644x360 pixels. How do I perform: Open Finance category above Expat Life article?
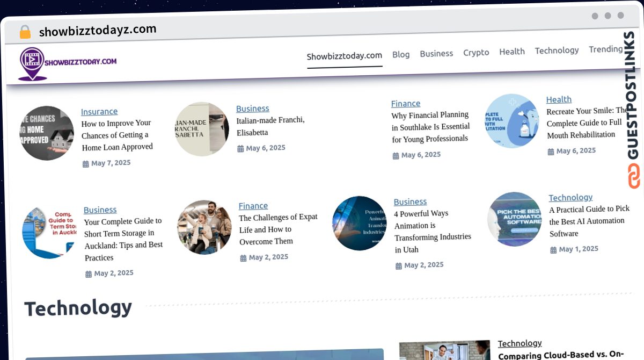point(253,206)
